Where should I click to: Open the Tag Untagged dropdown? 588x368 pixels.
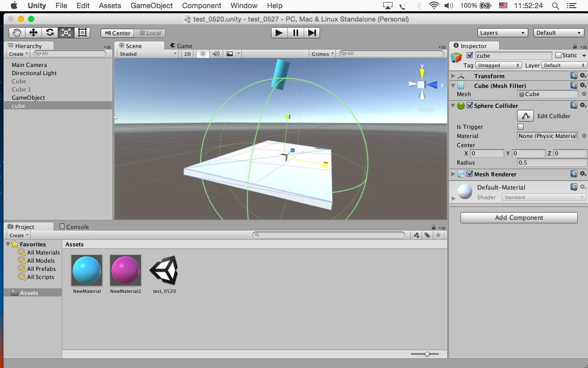click(498, 65)
